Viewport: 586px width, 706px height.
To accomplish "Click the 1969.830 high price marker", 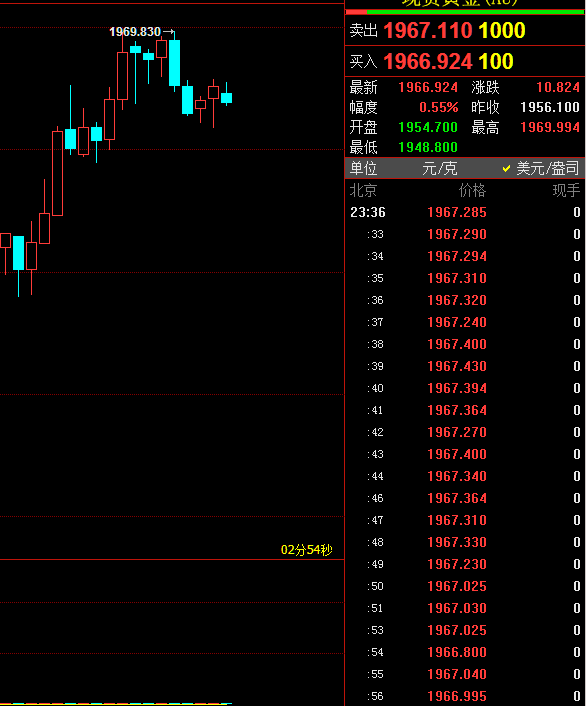I will [x=135, y=32].
